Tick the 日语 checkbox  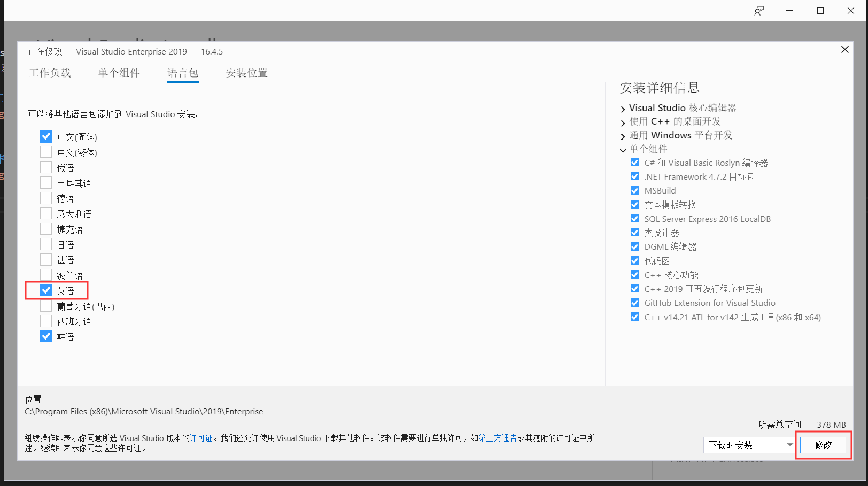[46, 245]
